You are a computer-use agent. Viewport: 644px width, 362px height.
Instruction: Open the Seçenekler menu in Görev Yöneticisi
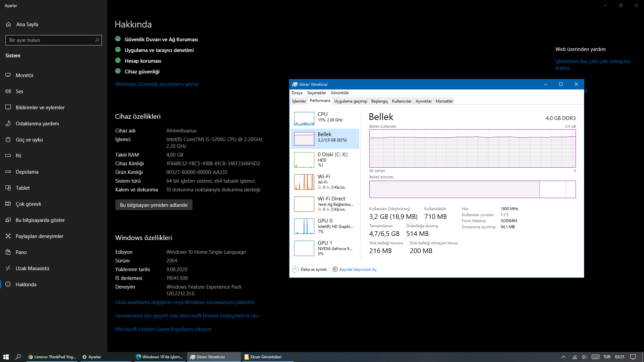click(x=316, y=93)
